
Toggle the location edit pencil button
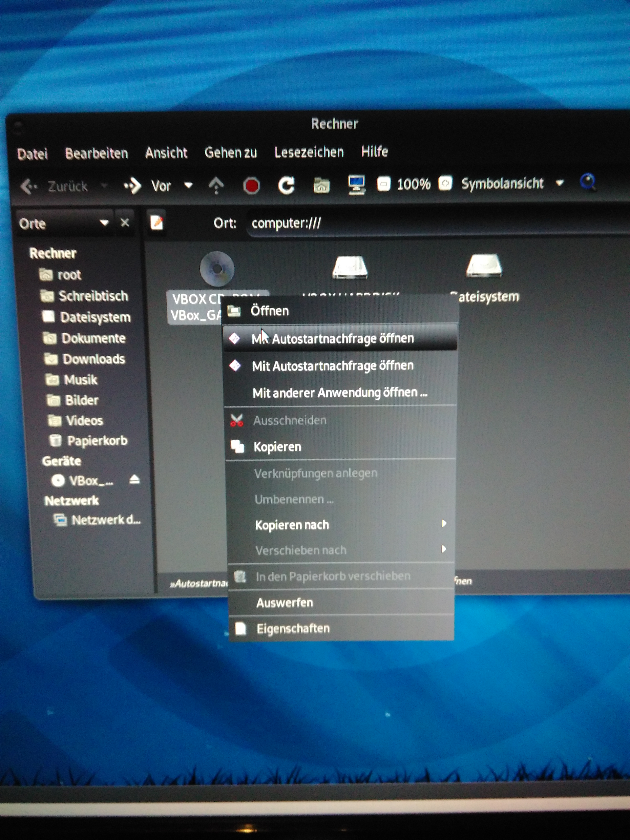click(156, 223)
